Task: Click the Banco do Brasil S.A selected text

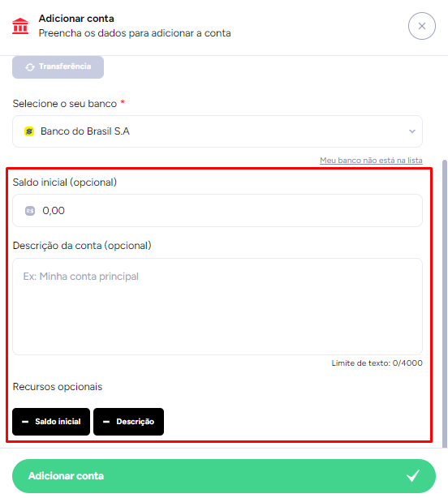Action: point(85,131)
